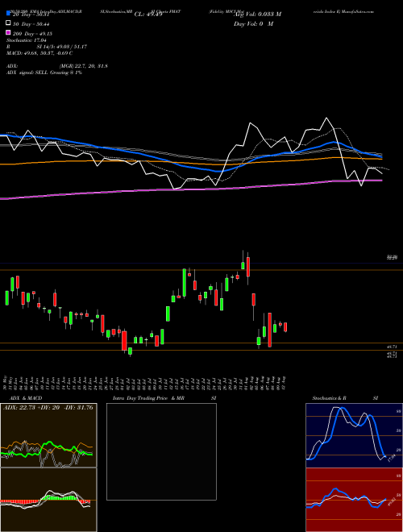Click the 'Intra Day Trading Price & MR' title
The width and height of the screenshot is (403, 532).
[x=148, y=398]
